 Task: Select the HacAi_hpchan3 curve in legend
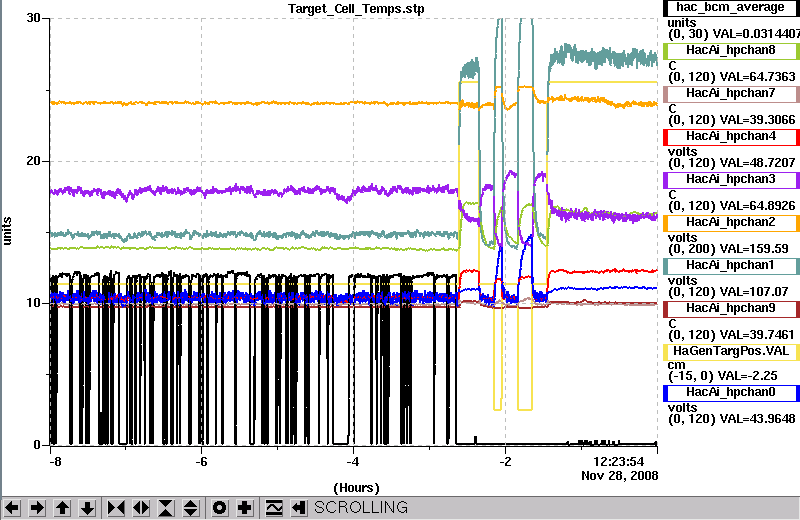point(731,179)
